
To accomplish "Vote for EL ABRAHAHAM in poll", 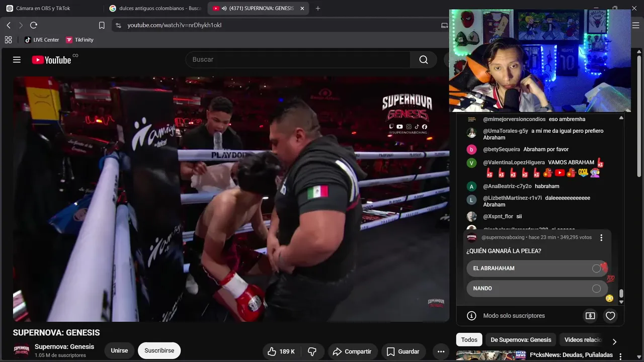I will (x=536, y=268).
